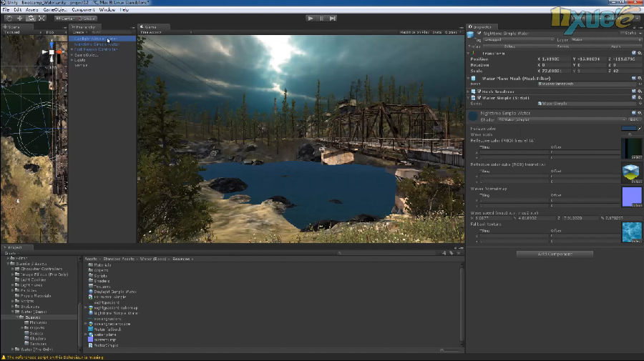Expand Lights object in Hierarchy
Screen dimensions: 644x361
tap(72, 60)
